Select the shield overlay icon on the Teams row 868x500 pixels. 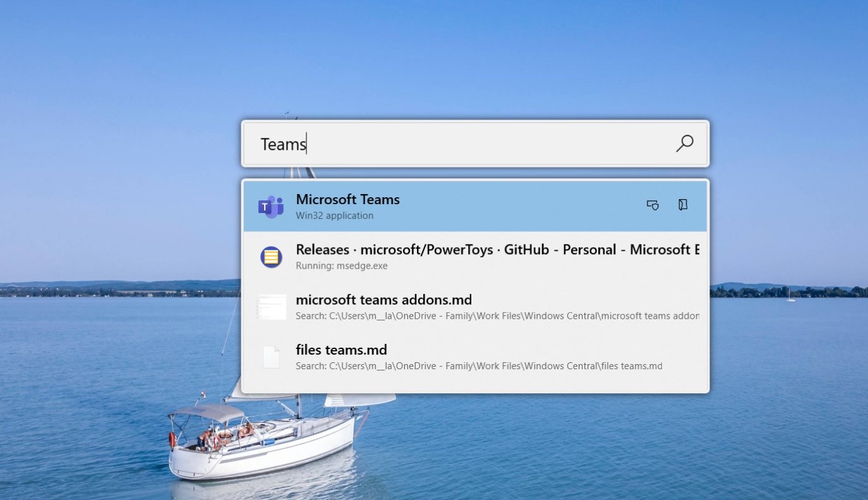tap(652, 205)
